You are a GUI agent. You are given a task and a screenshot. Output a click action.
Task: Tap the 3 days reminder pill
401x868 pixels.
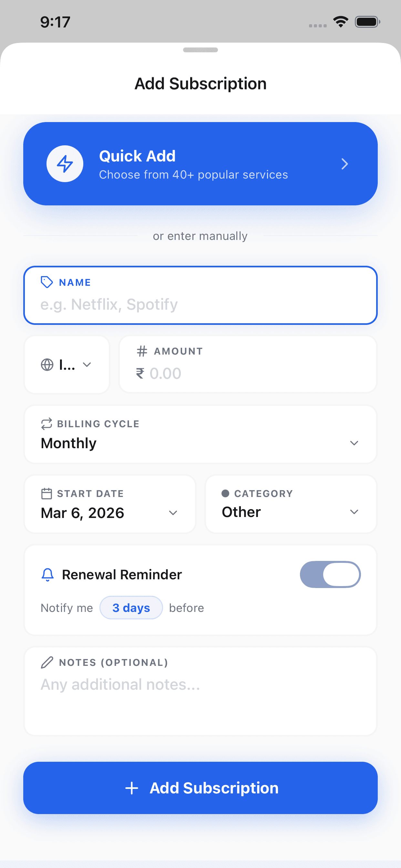point(131,607)
